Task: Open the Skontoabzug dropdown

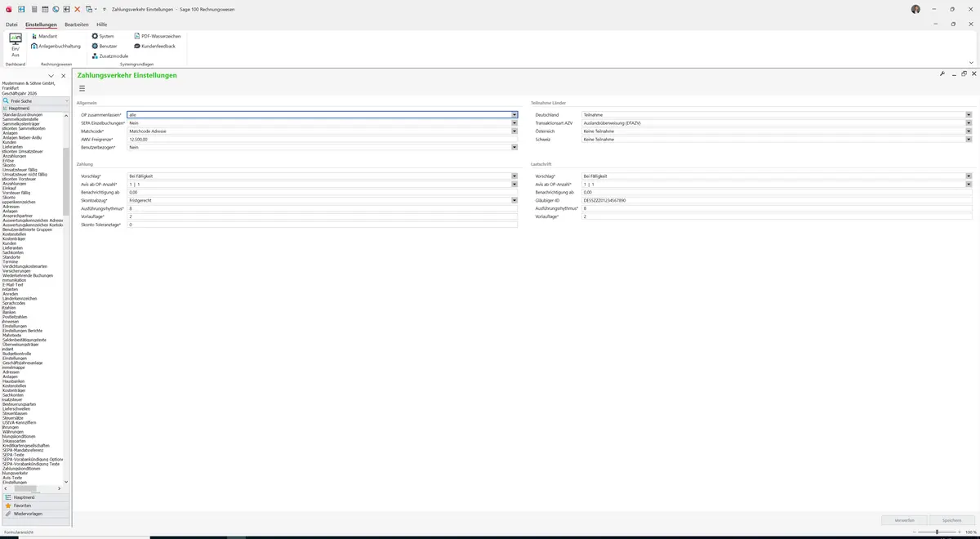Action: pyautogui.click(x=514, y=200)
